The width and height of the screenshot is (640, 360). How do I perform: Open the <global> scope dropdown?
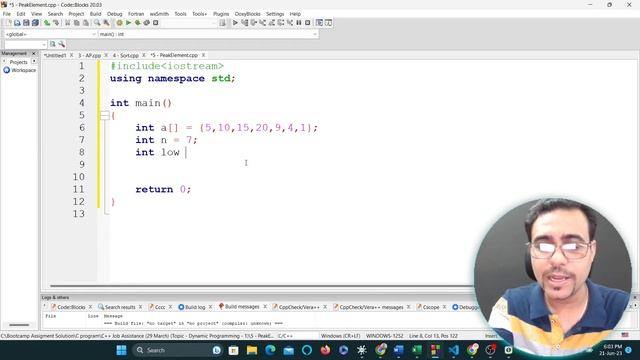(x=51, y=34)
